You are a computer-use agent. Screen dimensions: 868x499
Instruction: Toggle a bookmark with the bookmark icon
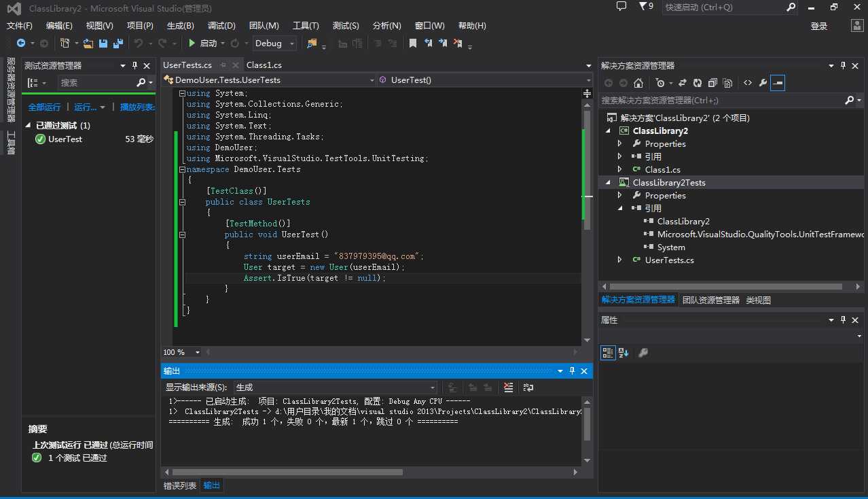(413, 44)
